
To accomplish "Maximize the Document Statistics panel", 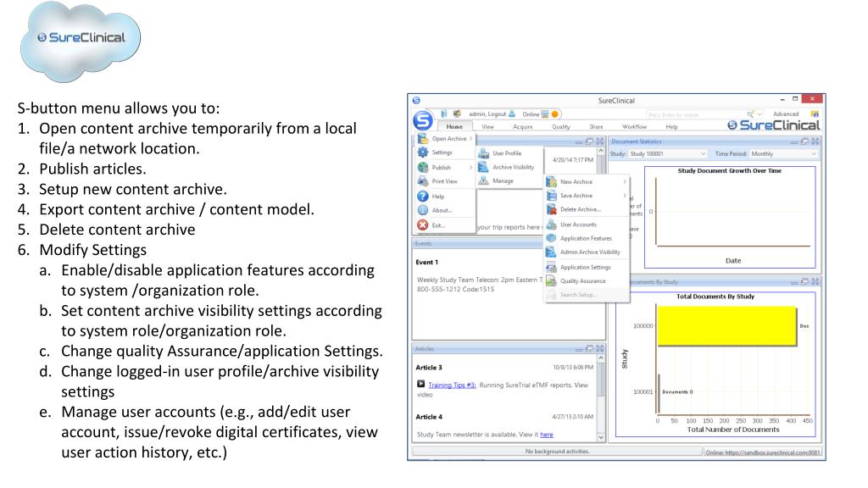I will 815,141.
